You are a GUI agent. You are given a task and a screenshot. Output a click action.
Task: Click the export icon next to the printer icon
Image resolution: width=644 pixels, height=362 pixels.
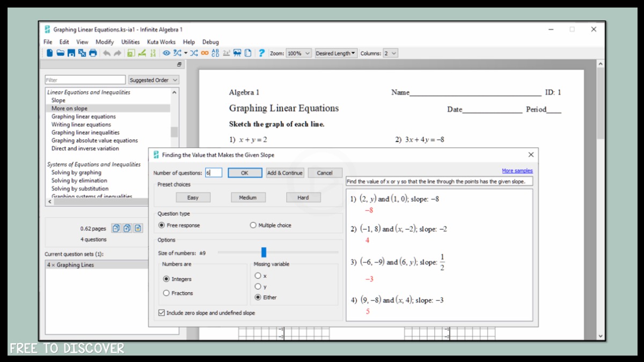click(82, 53)
